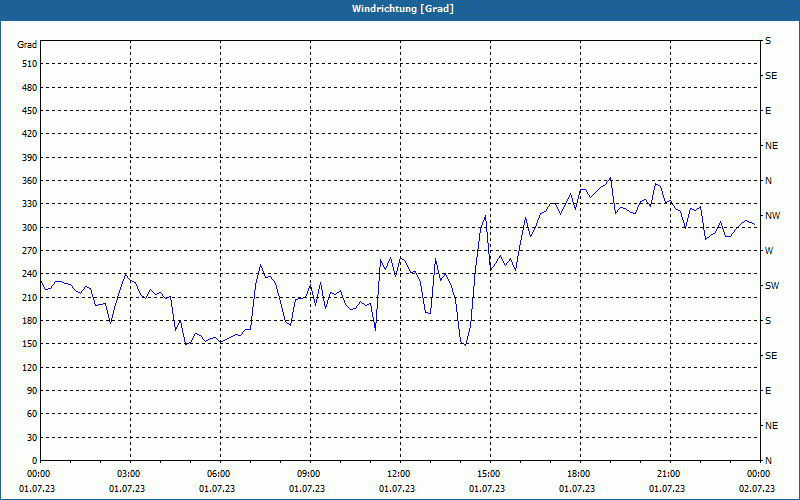
Task: Select the 270 value on the left axis
Action: (x=30, y=251)
